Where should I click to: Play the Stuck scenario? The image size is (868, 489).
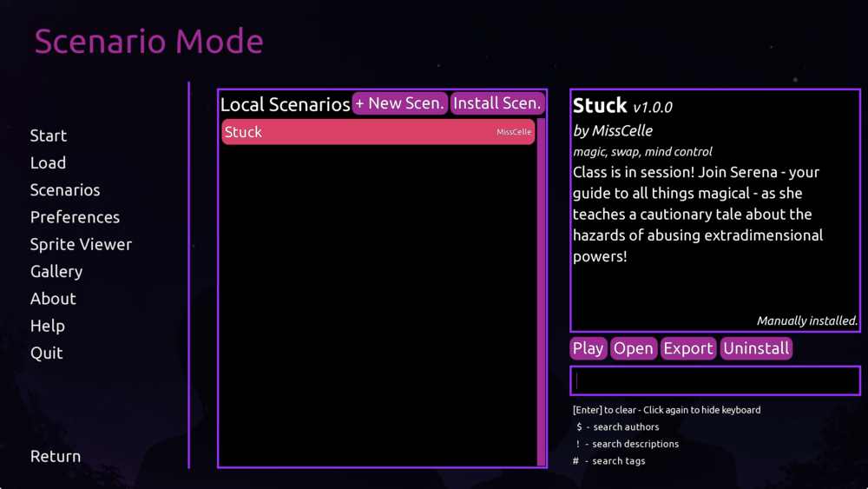click(x=588, y=348)
